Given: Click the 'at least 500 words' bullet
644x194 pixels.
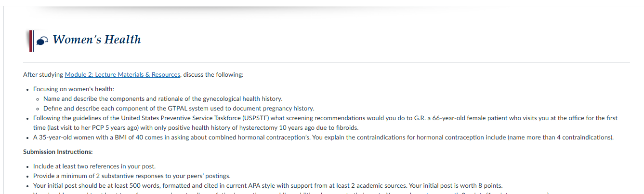Looking at the screenshot, I should click(267, 185).
